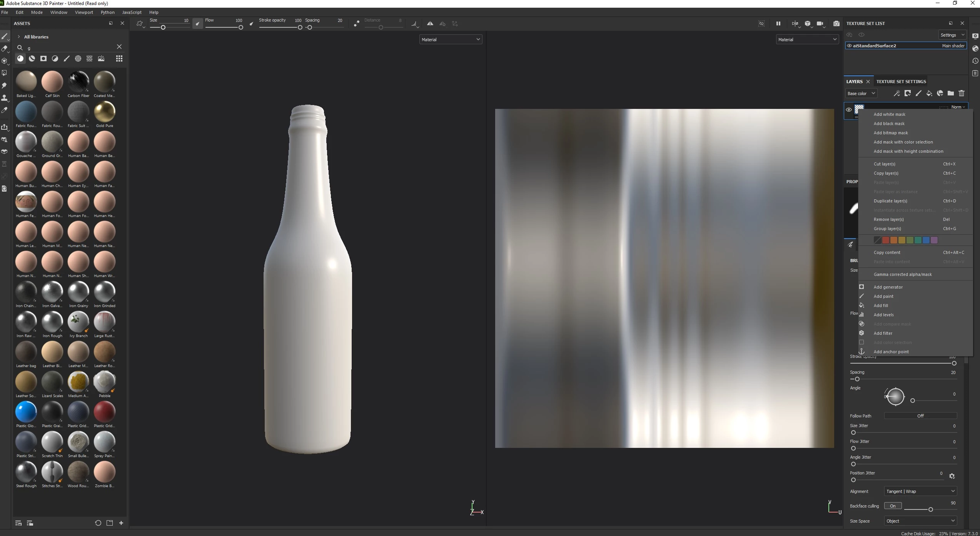Switch to Texture Set Settings tab
This screenshot has width=980, height=536.
click(901, 82)
